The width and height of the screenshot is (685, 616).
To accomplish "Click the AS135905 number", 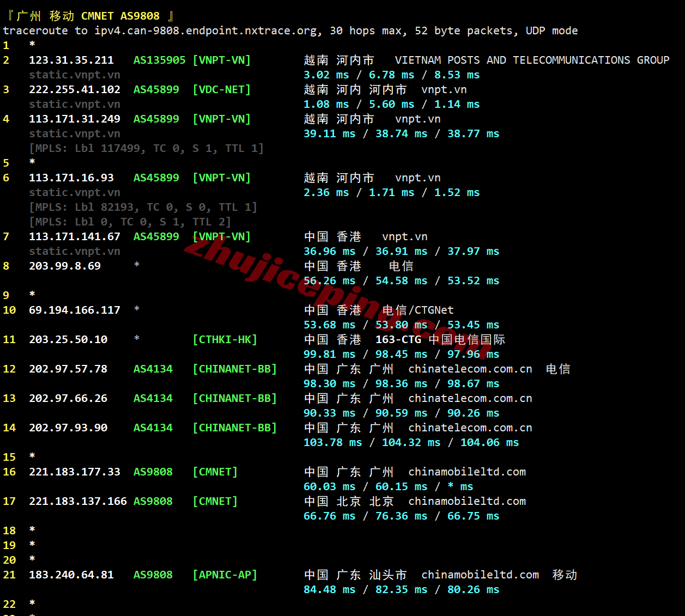I will point(159,60).
